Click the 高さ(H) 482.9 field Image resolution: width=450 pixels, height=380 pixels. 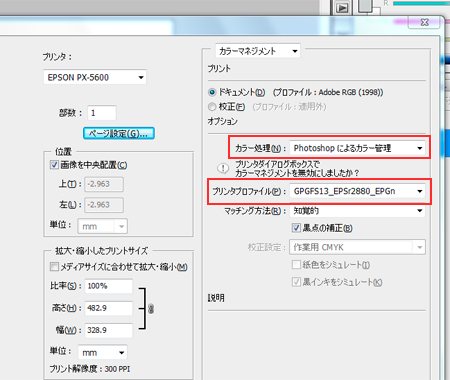pos(109,308)
